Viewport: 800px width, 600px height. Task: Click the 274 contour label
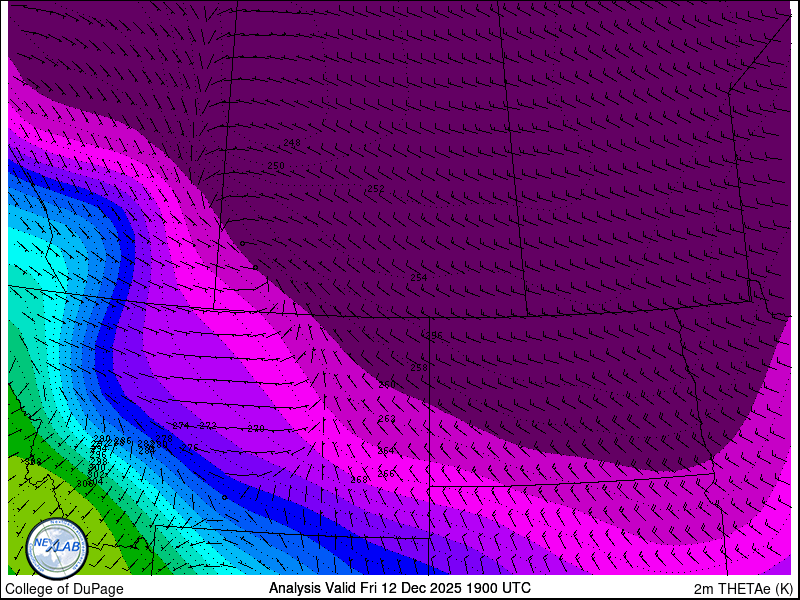[181, 426]
